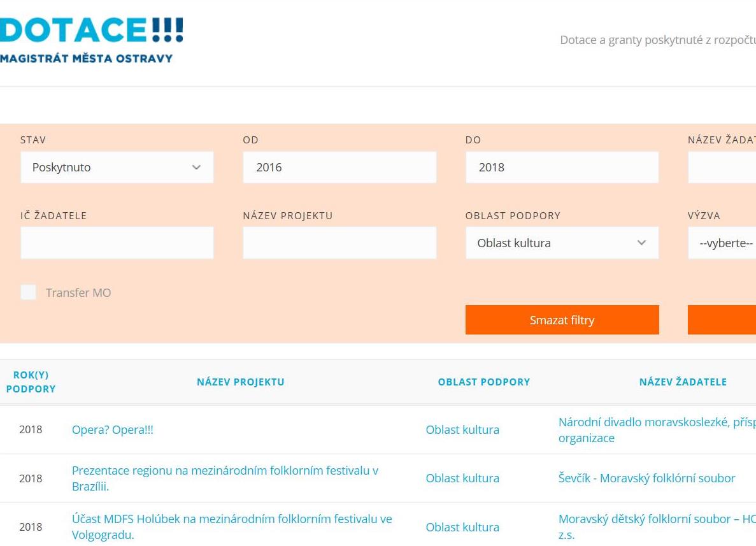The width and height of the screenshot is (756, 546).
Task: Open the Opera? Opera!!! project link
Action: point(113,430)
